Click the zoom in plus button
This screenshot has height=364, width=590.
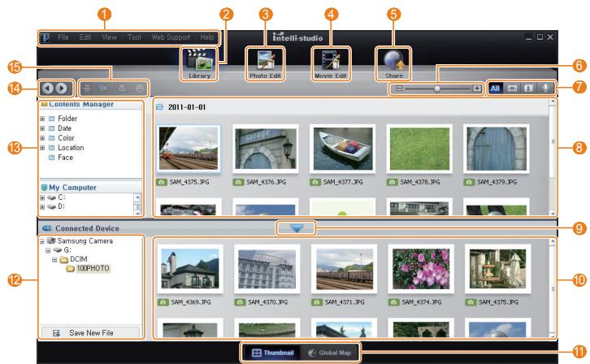pos(476,88)
